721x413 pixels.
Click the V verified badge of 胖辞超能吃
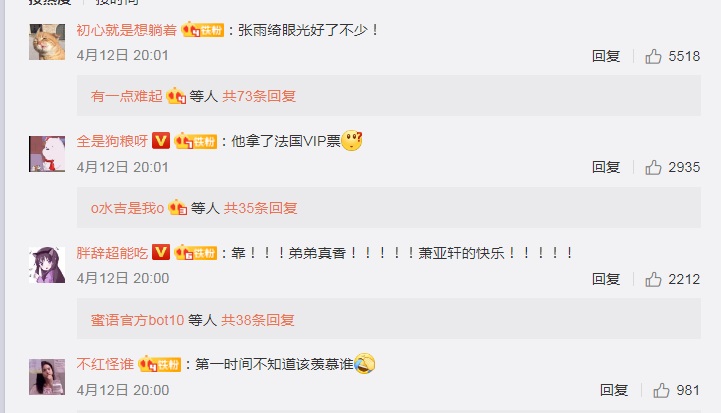(x=161, y=252)
